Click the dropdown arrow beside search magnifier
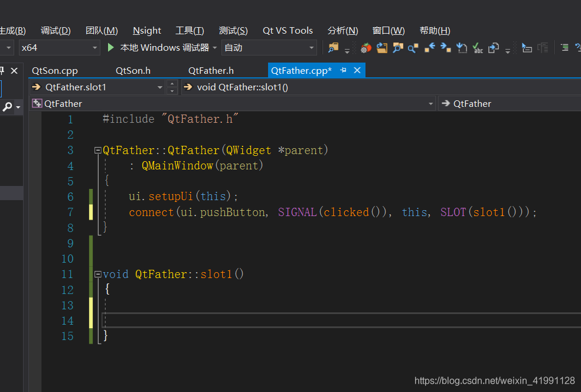This screenshot has width=581, height=392. point(18,107)
